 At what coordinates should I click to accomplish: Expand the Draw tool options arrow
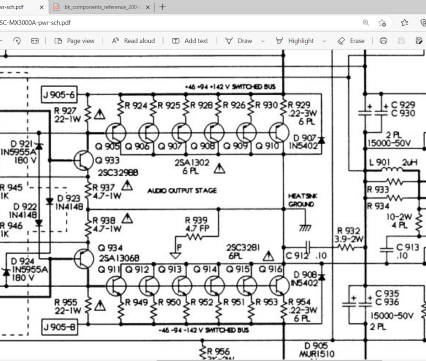tap(263, 41)
